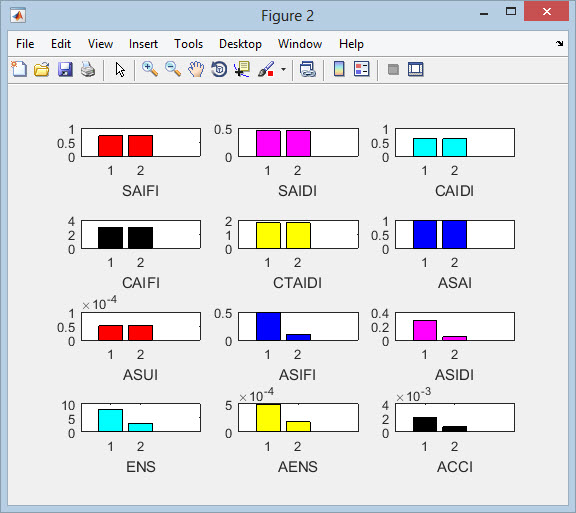Open the Tools menu
This screenshot has height=513, width=576.
(188, 44)
